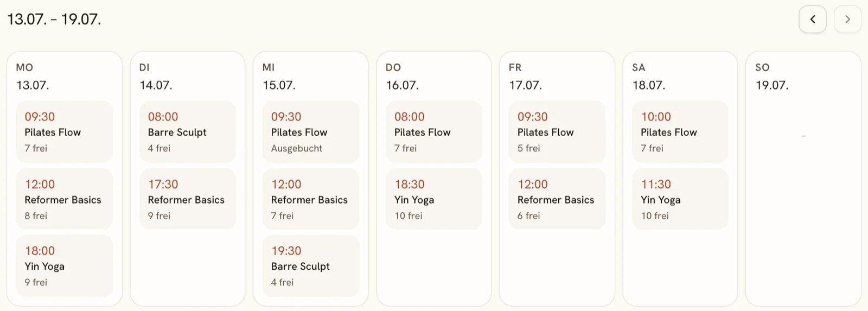This screenshot has width=868, height=311.
Task: Select Monday 12:00 Reformer Basics slot
Action: pyautogui.click(x=65, y=199)
